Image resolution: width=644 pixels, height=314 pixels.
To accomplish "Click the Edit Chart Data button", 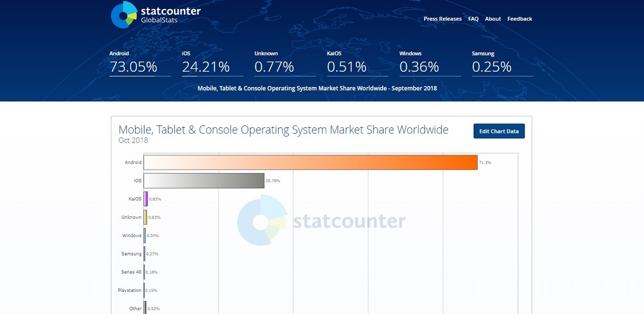I will pos(499,131).
